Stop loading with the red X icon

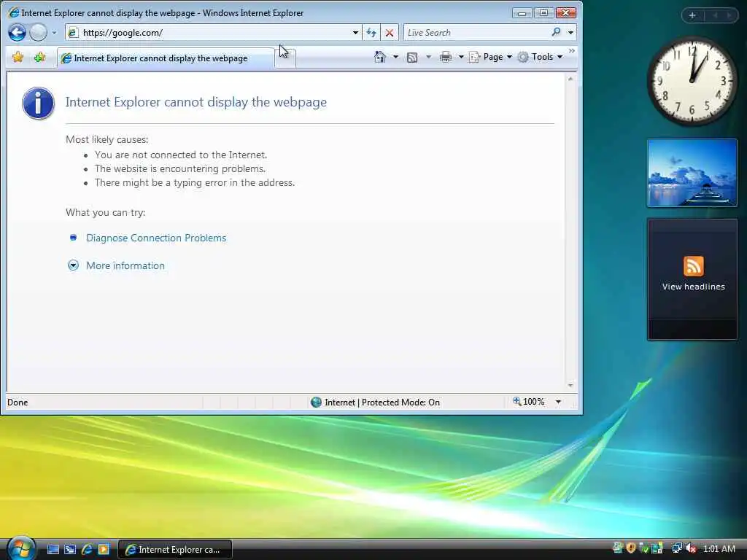coord(390,32)
